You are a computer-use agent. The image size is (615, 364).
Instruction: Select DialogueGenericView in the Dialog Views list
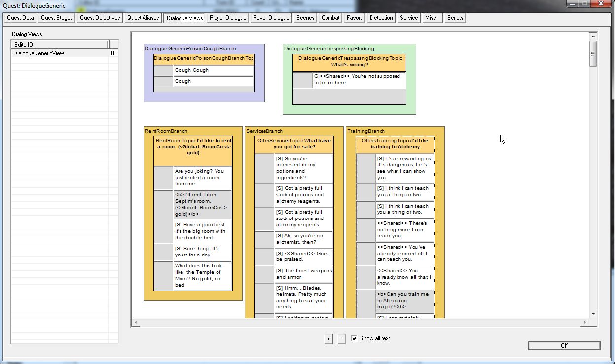tap(65, 53)
